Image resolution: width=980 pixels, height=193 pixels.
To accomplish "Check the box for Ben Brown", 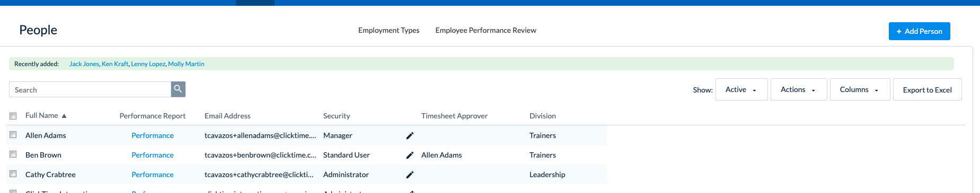I will point(13,154).
